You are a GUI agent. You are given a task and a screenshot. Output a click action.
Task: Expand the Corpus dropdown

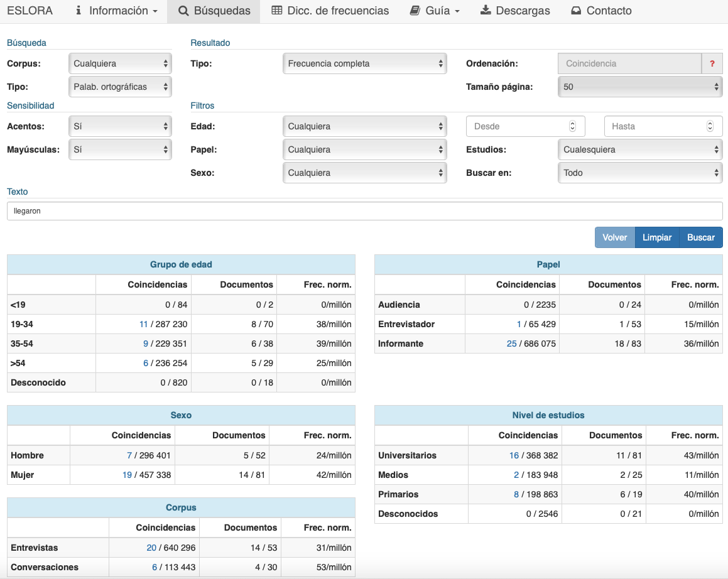pyautogui.click(x=119, y=63)
